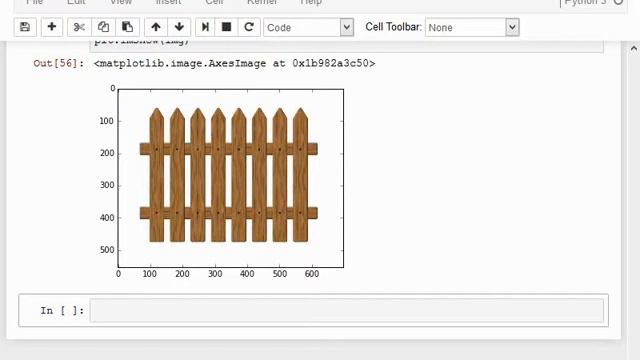Save the notebook with the floppy icon
Viewport: 640px width, 360px height.
[25, 27]
